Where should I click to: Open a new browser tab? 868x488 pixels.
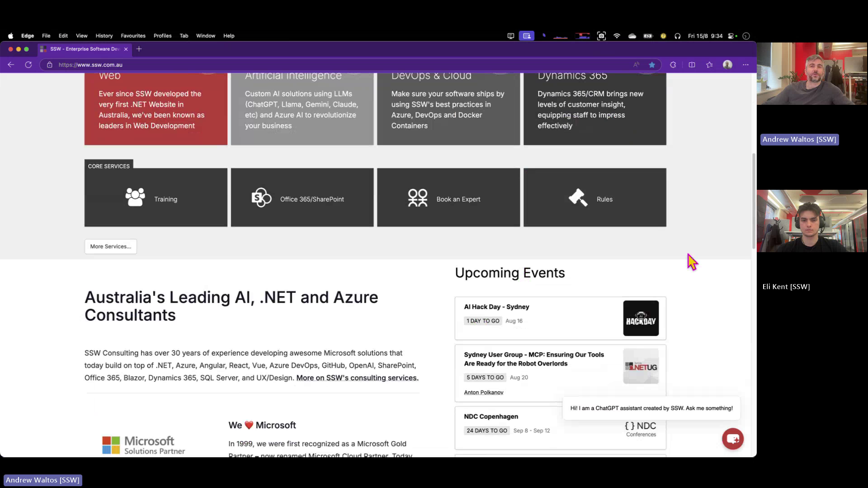[x=139, y=49]
